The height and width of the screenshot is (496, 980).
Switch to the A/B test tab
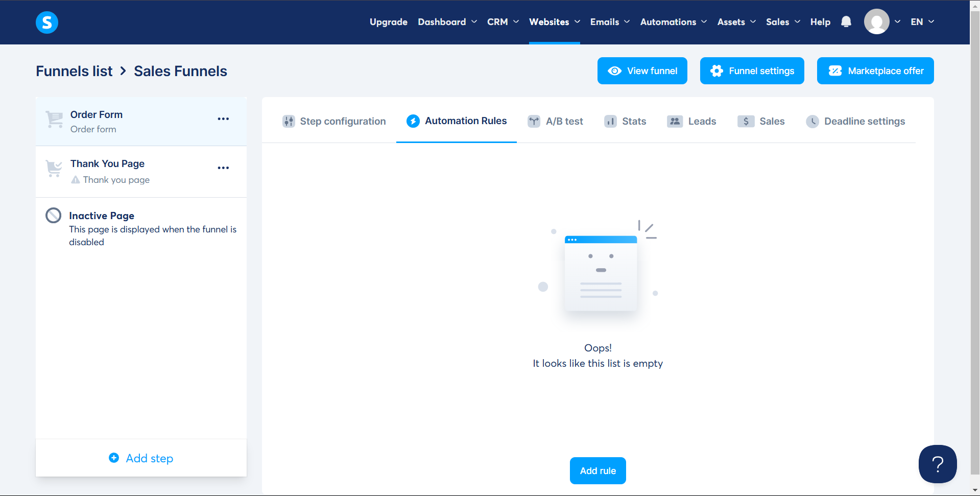point(555,122)
